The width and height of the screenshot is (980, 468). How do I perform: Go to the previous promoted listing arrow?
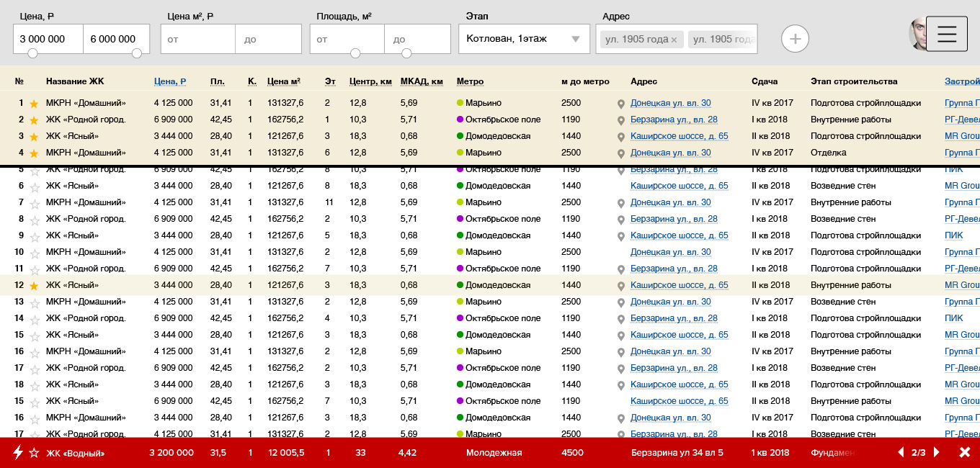901,453
